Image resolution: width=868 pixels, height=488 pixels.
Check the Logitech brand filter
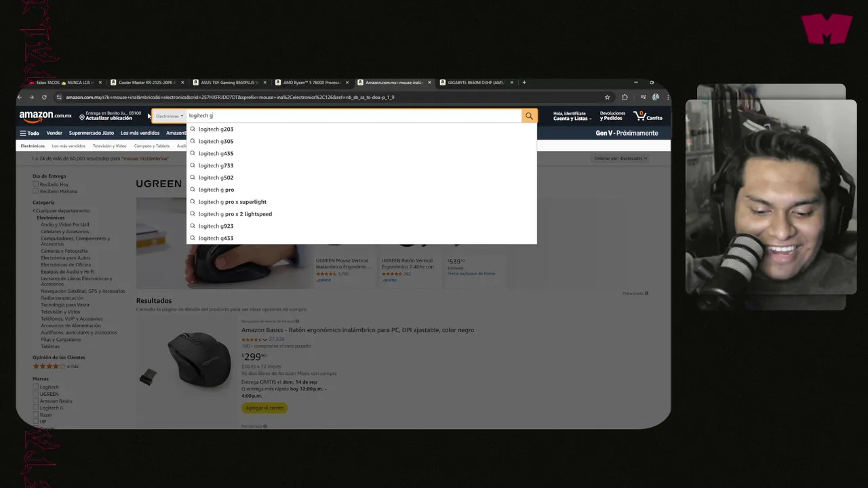pos(36,387)
